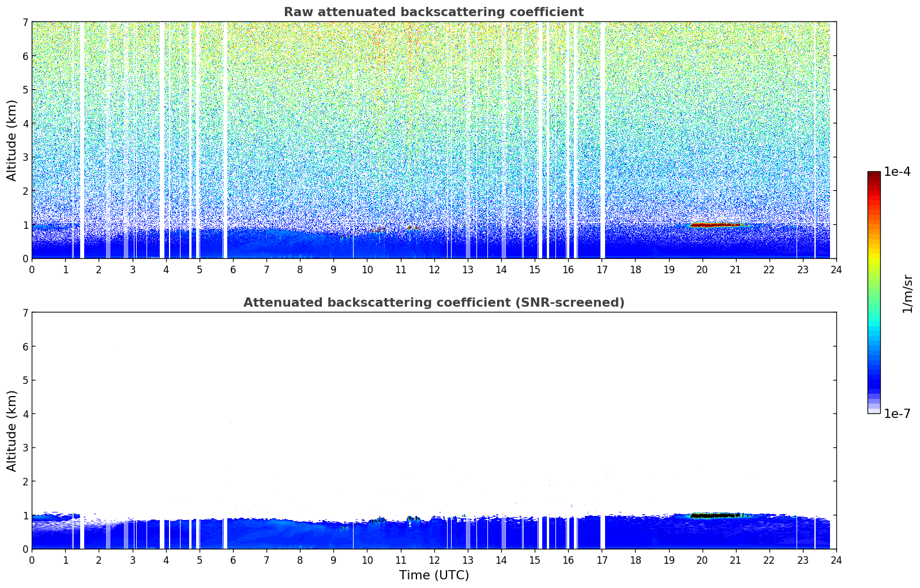This screenshot has width=920, height=588.
Task: Pick the green middle of the colorbar
Action: tap(873, 288)
